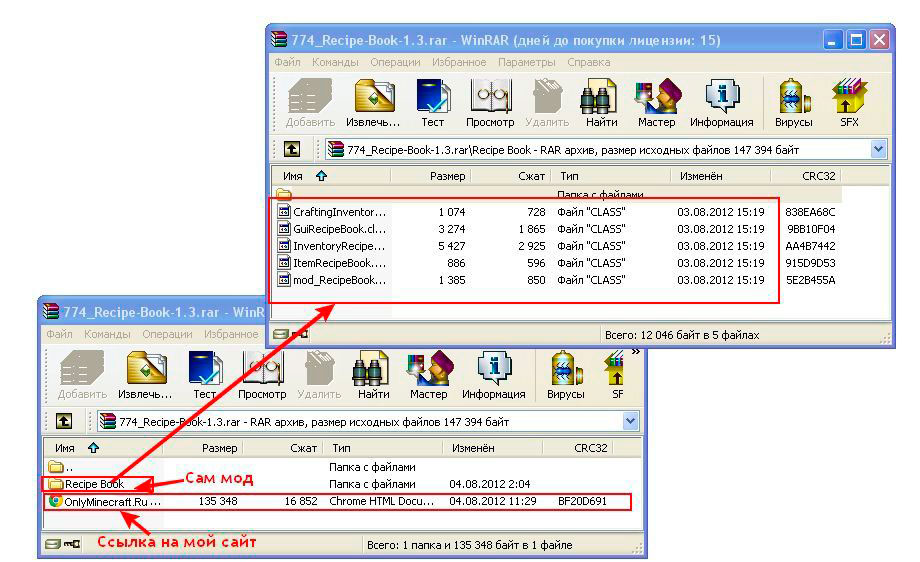Click the Тест (Test) toolbar icon in the top window
This screenshot has width=920, height=562.
pyautogui.click(x=432, y=103)
